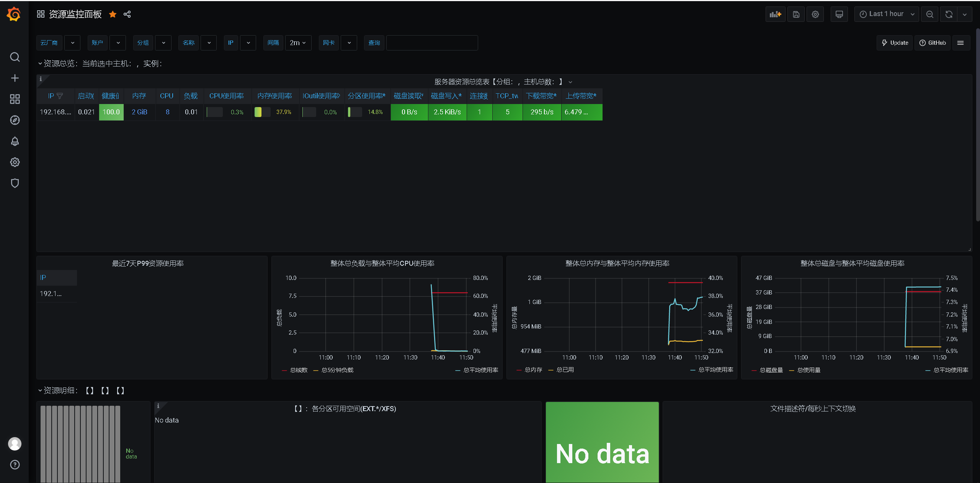980x483 pixels.
Task: Click the 37.9% memory usage gauge cell
Action: coord(275,112)
